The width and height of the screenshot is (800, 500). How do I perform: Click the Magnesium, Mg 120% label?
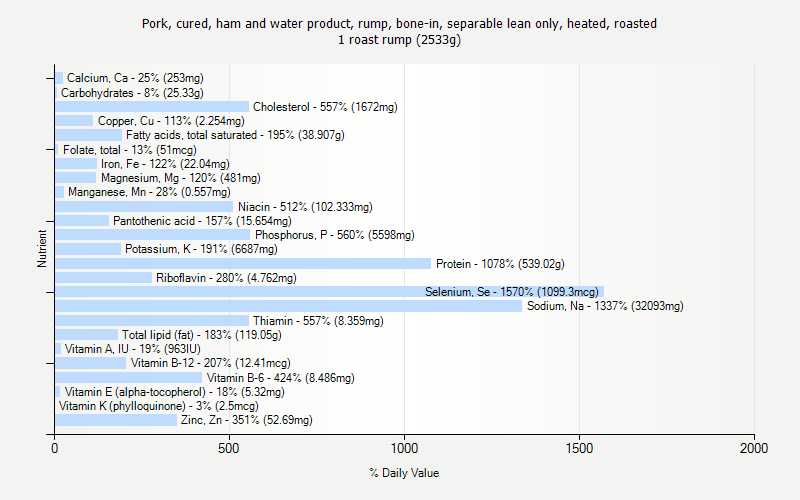click(181, 178)
